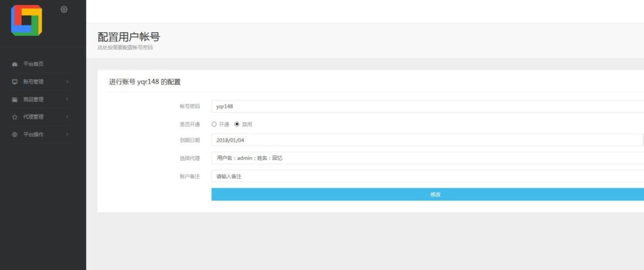Select the 禁用 radio button
The image size is (644, 270).
(x=236, y=124)
